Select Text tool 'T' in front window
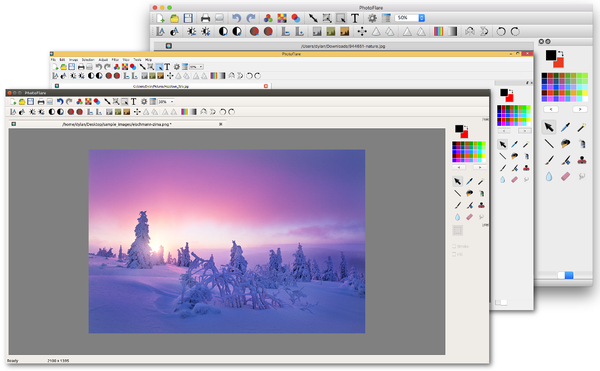 pos(134,102)
